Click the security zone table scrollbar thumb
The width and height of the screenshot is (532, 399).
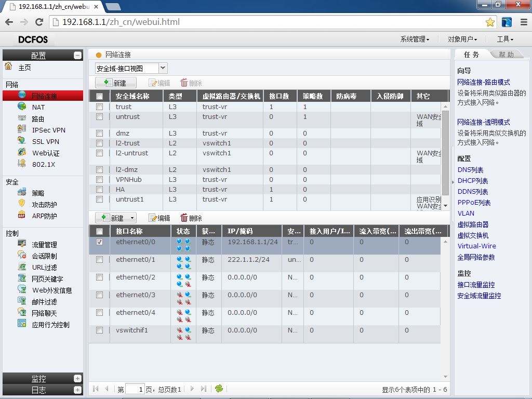coord(445,153)
